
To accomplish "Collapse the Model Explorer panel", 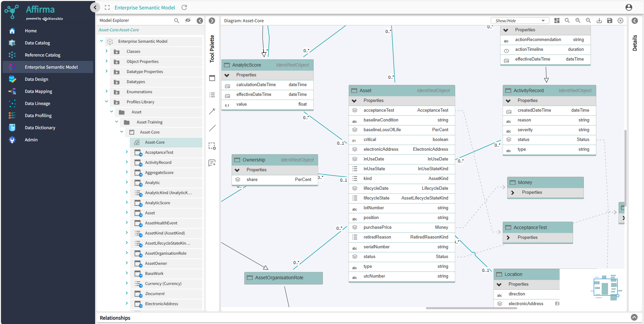I will tap(200, 21).
